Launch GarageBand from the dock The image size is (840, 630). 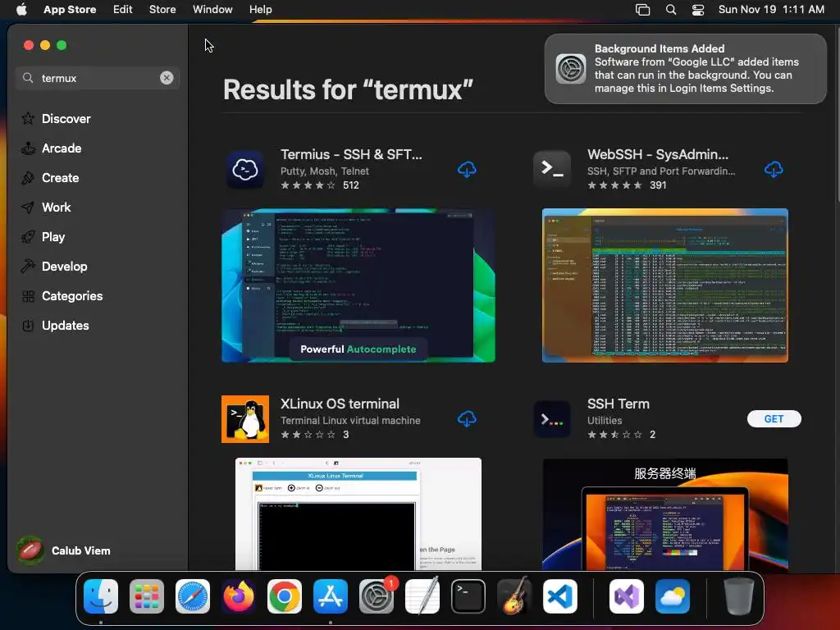514,596
